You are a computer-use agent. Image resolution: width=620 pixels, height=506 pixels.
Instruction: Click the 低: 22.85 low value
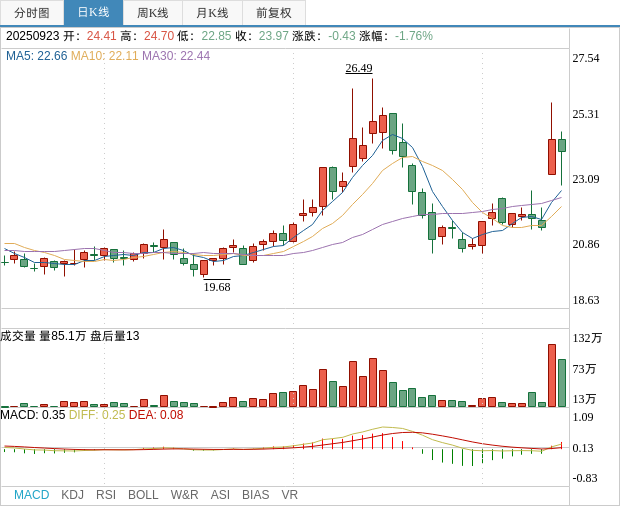pos(204,36)
